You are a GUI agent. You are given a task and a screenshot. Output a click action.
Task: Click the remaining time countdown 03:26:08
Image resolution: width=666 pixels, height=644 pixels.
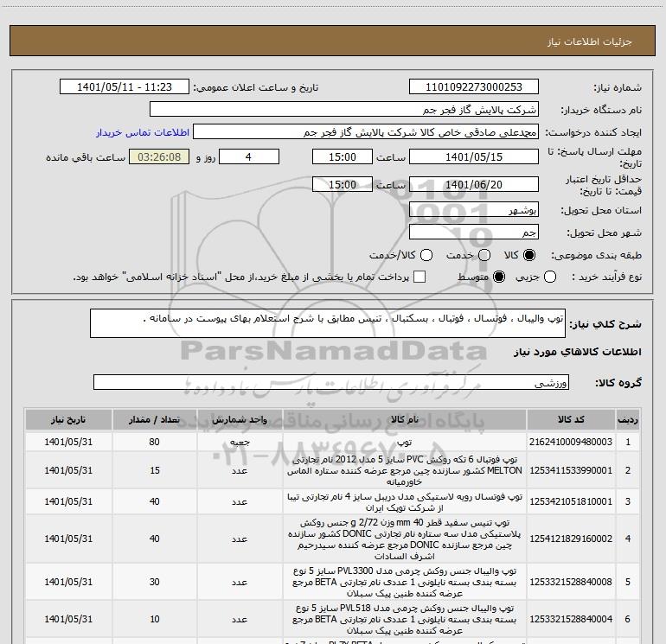[159, 156]
